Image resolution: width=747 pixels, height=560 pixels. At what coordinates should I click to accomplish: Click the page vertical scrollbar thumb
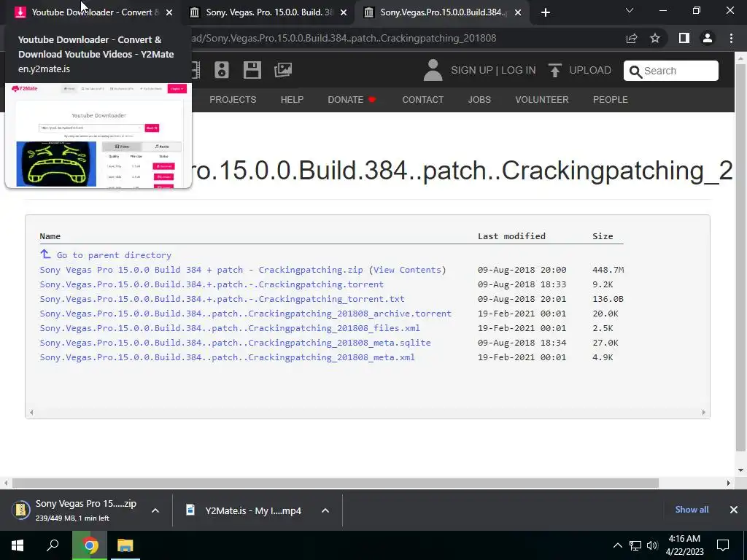tap(740, 257)
